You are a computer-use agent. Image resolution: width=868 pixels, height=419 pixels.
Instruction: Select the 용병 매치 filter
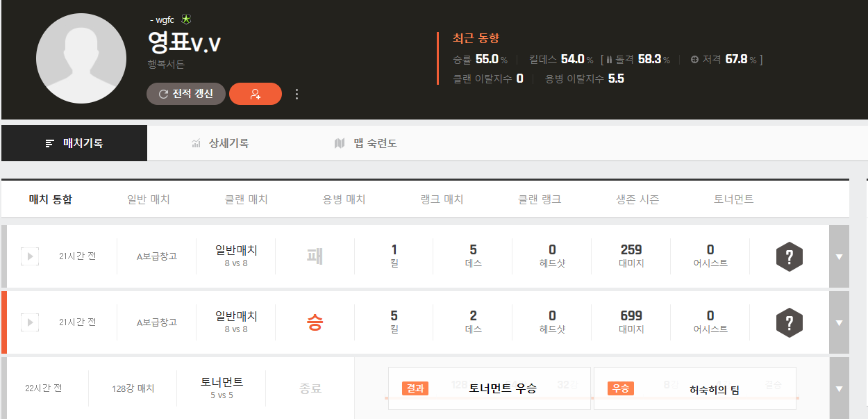344,199
